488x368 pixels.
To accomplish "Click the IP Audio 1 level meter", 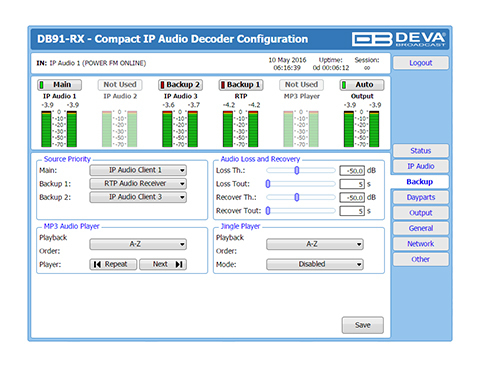I will pos(59,129).
